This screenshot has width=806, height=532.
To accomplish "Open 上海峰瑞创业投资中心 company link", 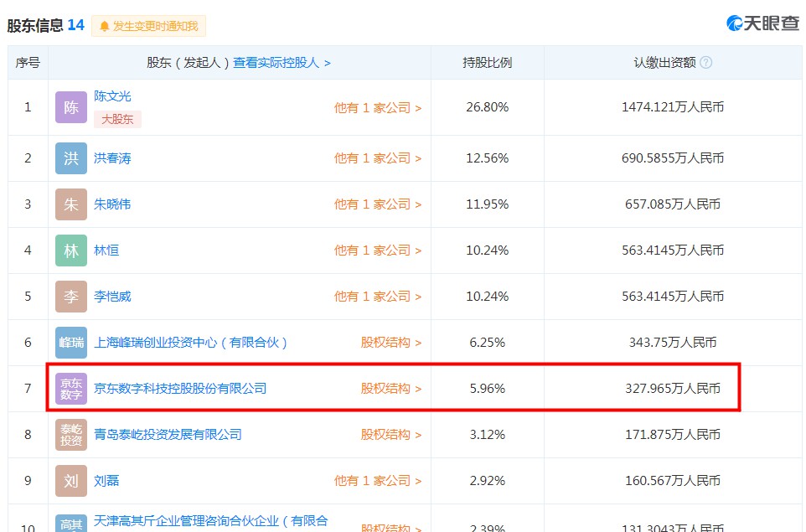I will (x=191, y=343).
